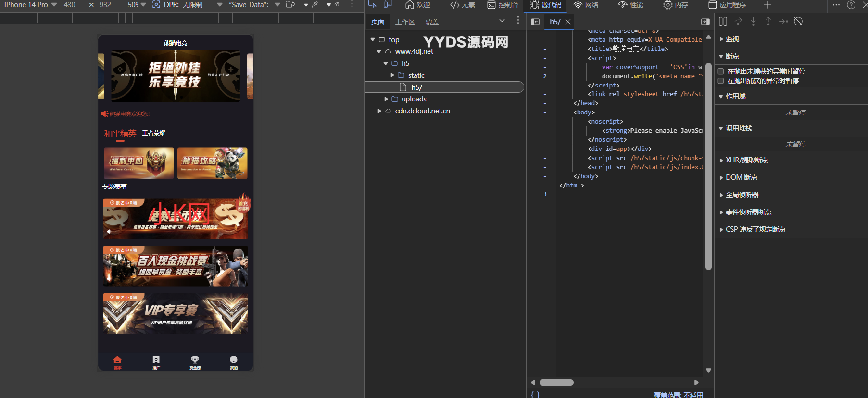
Task: Collapse the h5 folder arrow
Action: click(x=386, y=63)
